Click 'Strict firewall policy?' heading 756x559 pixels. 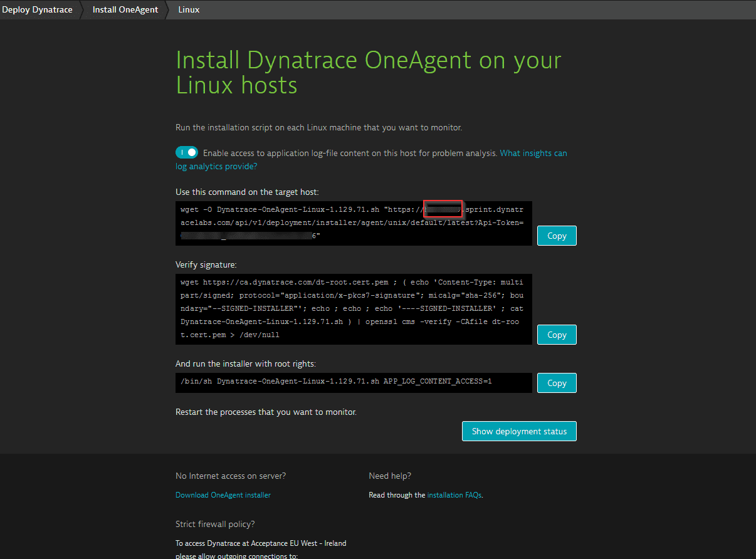[x=215, y=524]
